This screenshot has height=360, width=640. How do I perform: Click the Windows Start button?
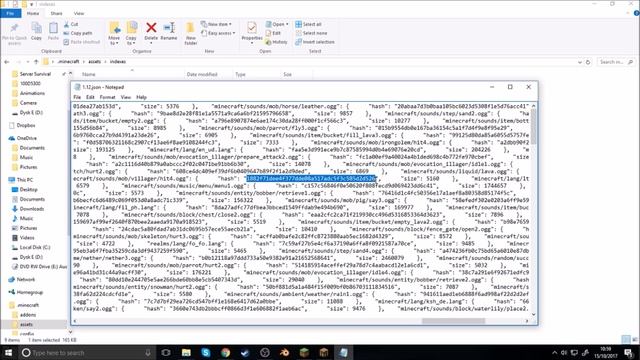tap(8, 353)
